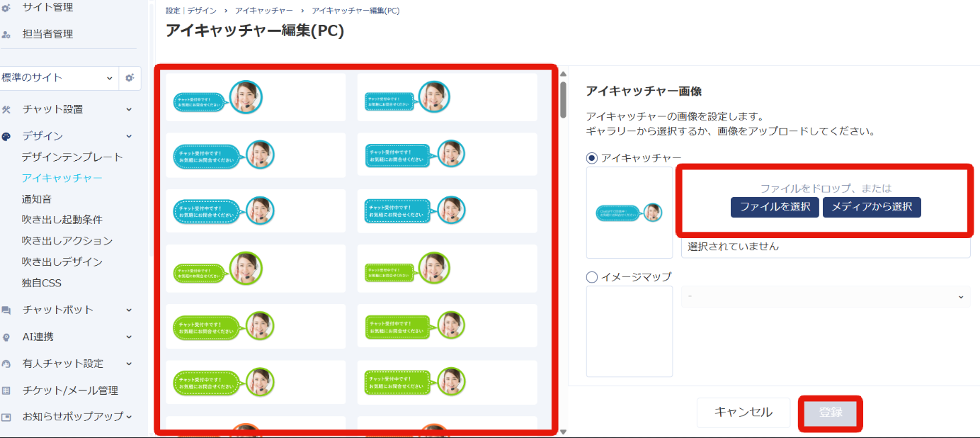
Task: Select the イメージマップ radio button
Action: tap(592, 277)
